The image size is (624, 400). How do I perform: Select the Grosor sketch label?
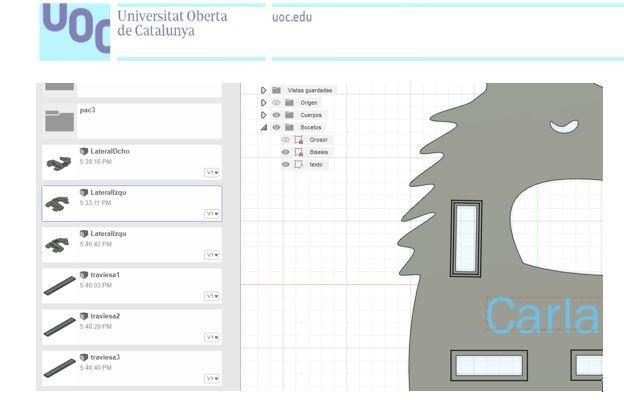318,140
